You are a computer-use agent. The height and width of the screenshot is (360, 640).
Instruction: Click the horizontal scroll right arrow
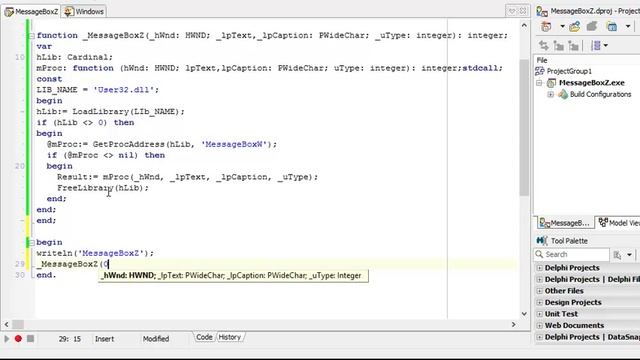[513, 324]
